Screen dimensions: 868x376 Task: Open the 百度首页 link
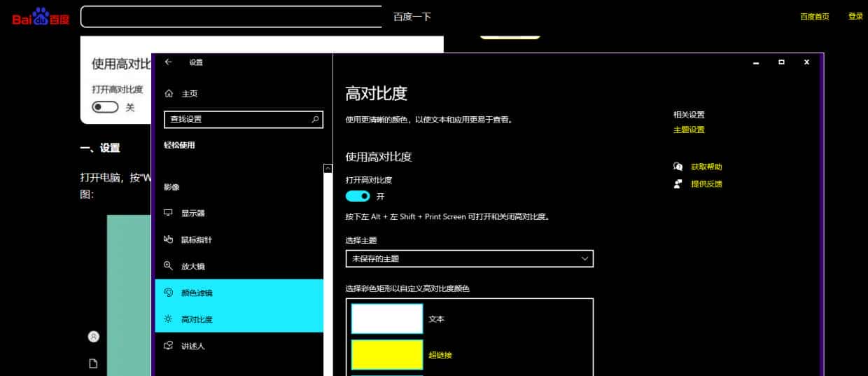tap(815, 17)
